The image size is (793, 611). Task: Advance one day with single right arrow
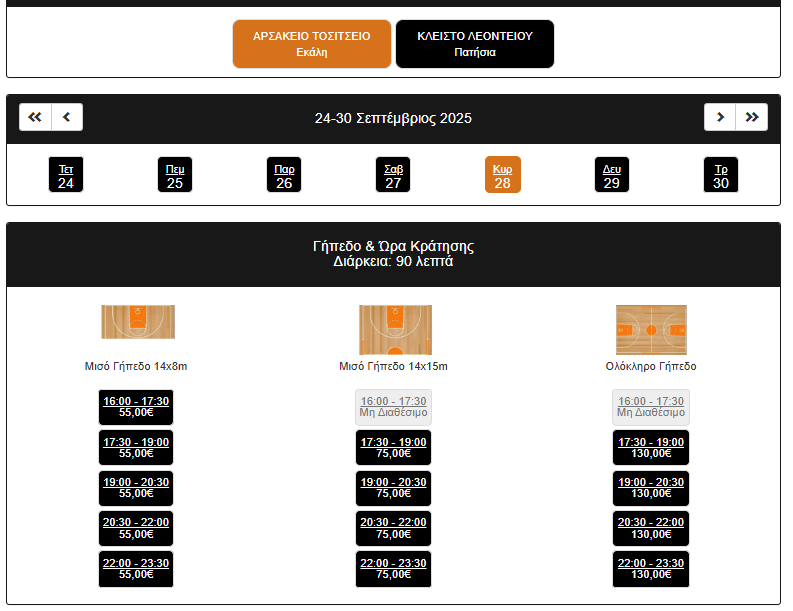tap(719, 117)
